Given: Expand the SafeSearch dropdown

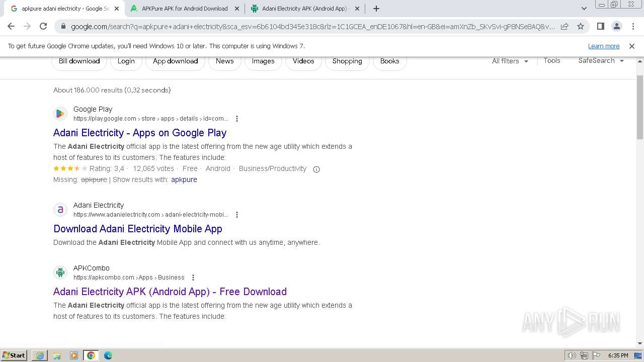Looking at the screenshot, I should [601, 61].
